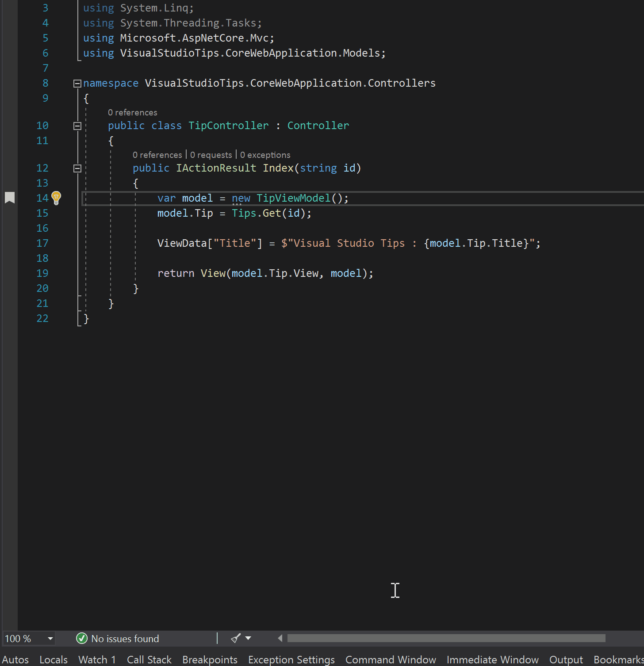Open the Immediate Window tab
The height and width of the screenshot is (666, 644).
click(492, 659)
